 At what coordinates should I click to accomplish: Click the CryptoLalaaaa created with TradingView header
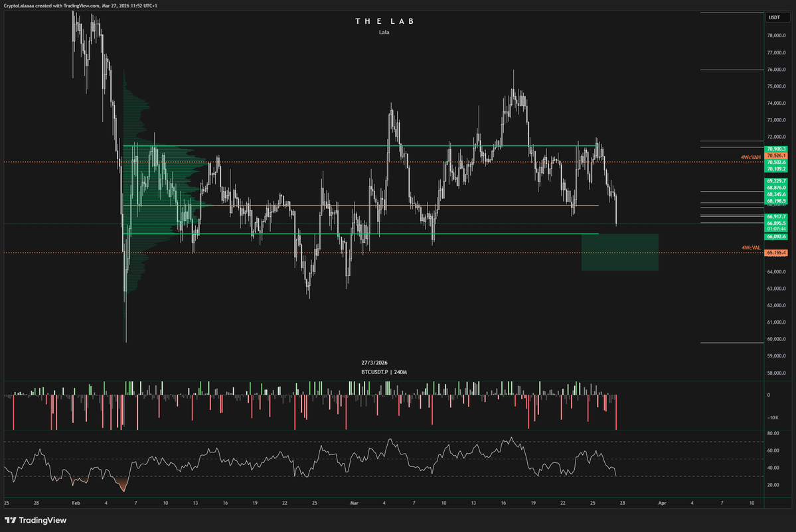[x=80, y=5]
